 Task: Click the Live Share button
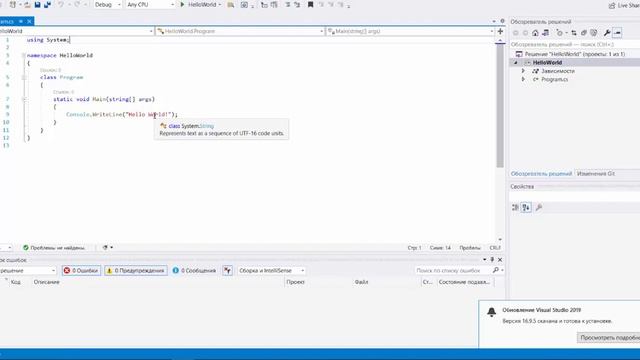(624, 5)
